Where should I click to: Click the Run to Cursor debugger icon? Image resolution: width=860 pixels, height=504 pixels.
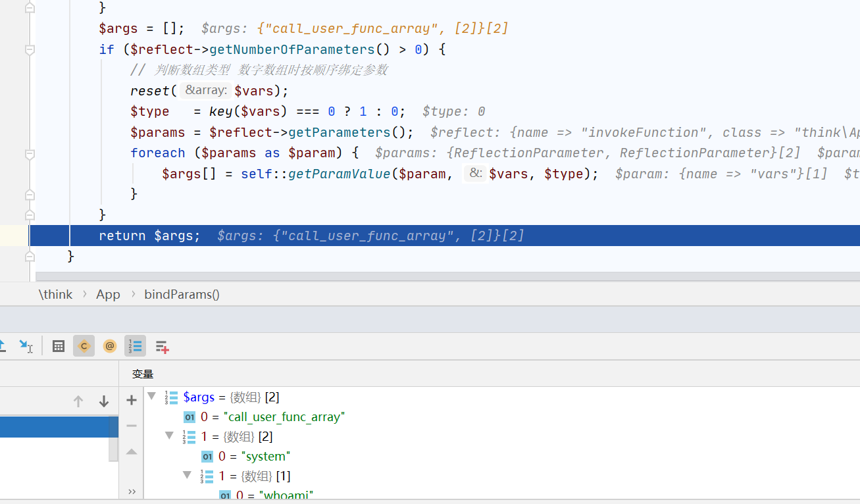tap(26, 345)
